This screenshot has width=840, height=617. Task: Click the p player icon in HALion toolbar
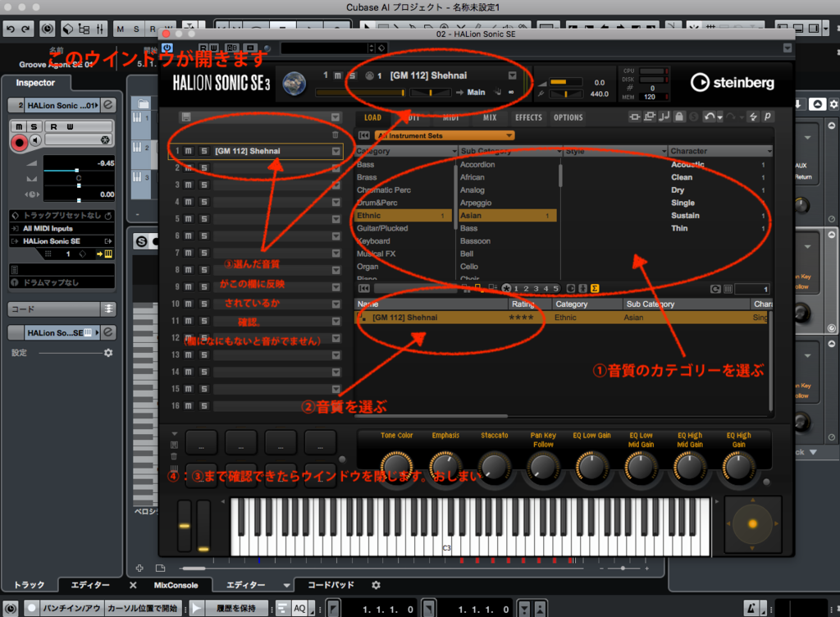pos(767,117)
